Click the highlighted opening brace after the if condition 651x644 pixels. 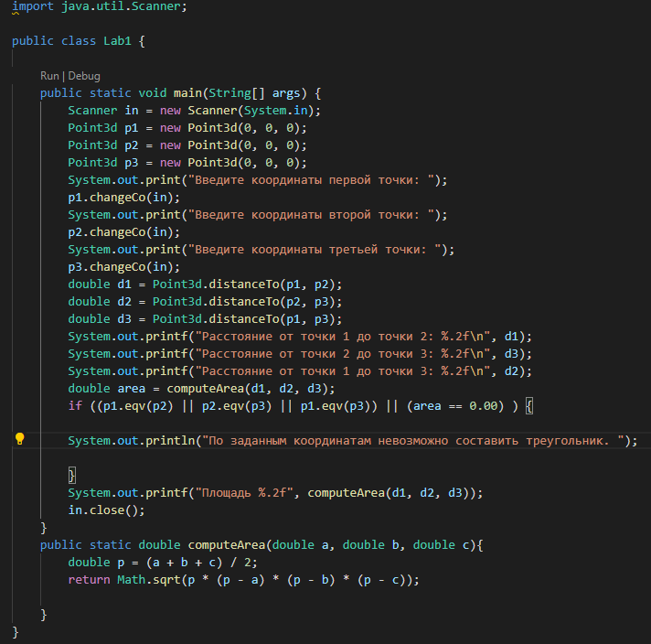coord(528,406)
